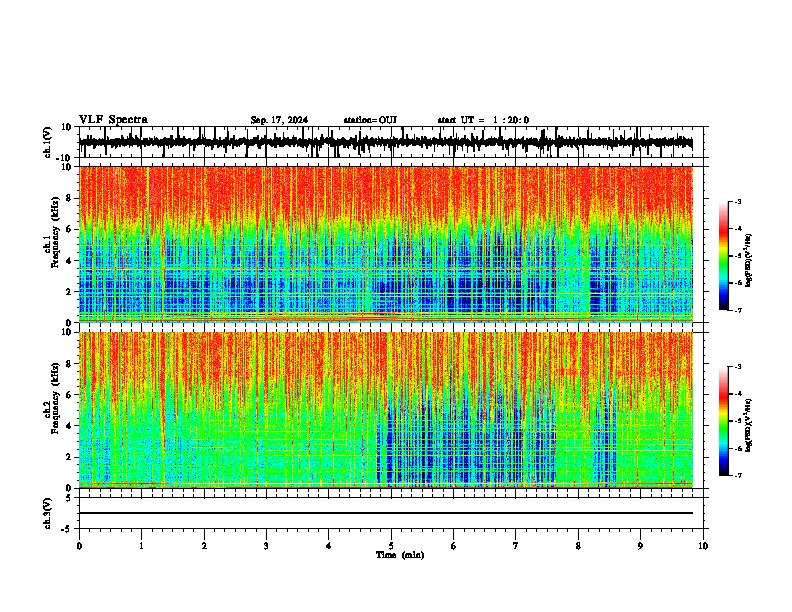
Task: Click the "-3" label on ch.1 color bar
Action: click(737, 201)
